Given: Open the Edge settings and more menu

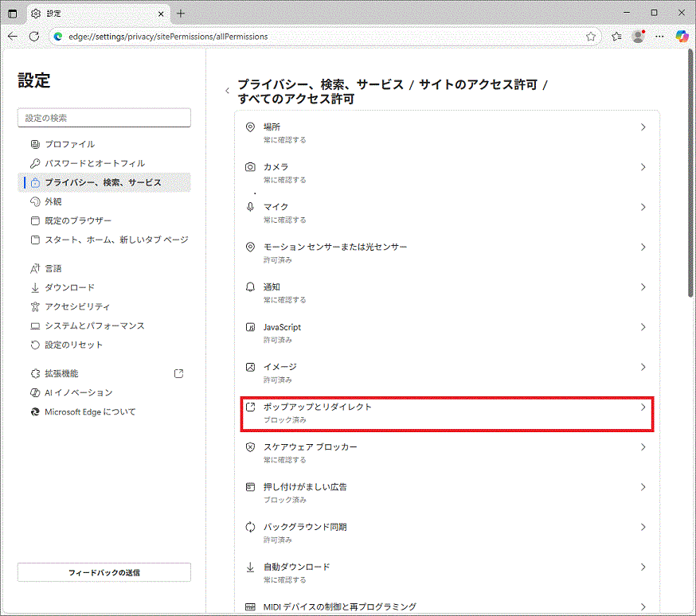Looking at the screenshot, I should [x=659, y=37].
